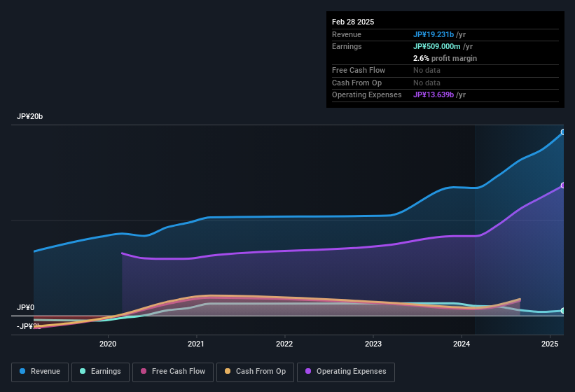Toggle the Earnings legend series
Viewport: 575px width, 392px height.
point(100,372)
